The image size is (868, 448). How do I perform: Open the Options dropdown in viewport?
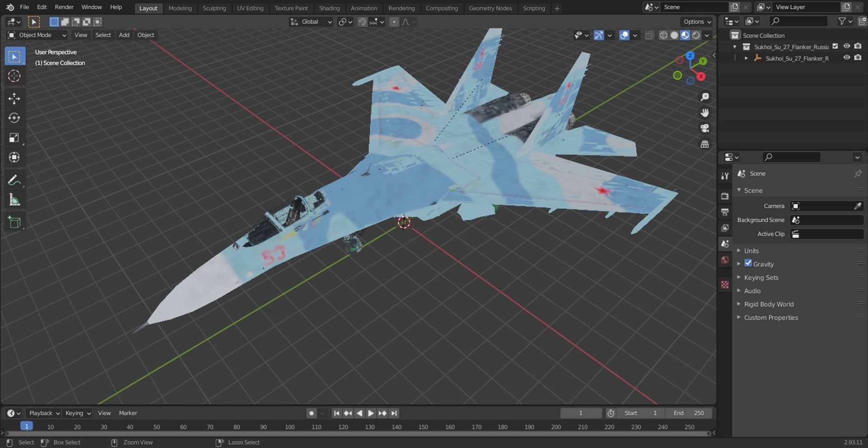pos(697,22)
